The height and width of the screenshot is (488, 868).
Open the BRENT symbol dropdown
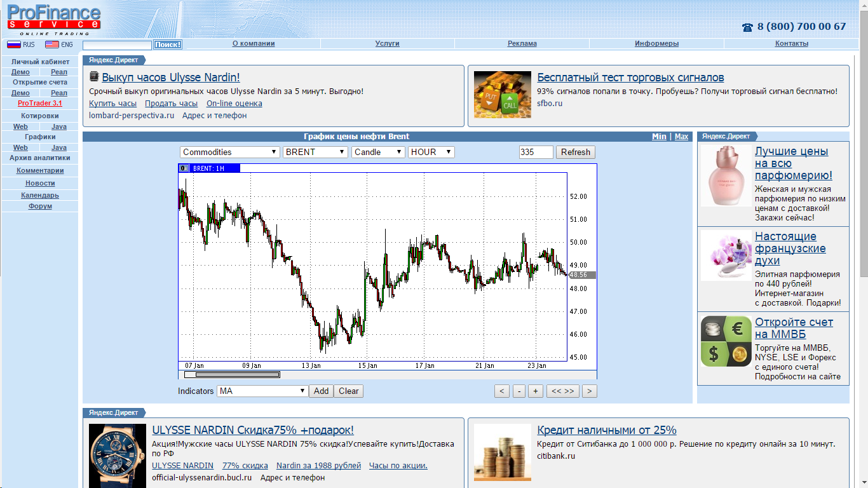coord(315,152)
